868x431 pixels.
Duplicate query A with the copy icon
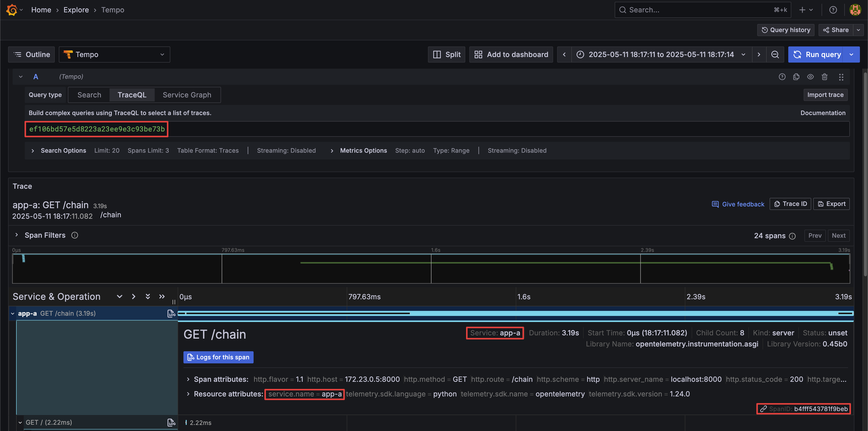[x=796, y=77]
